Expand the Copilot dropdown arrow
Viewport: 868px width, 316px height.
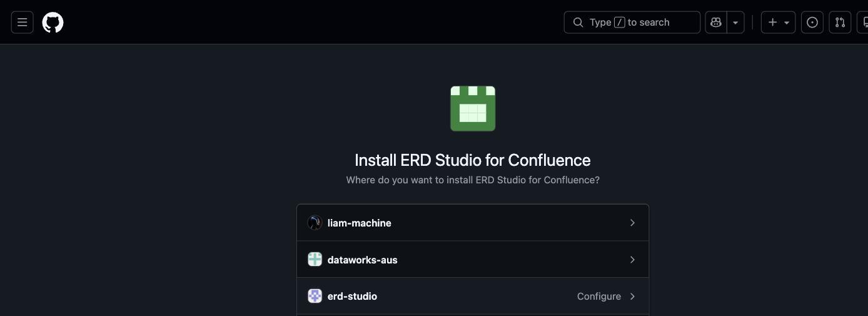point(735,23)
